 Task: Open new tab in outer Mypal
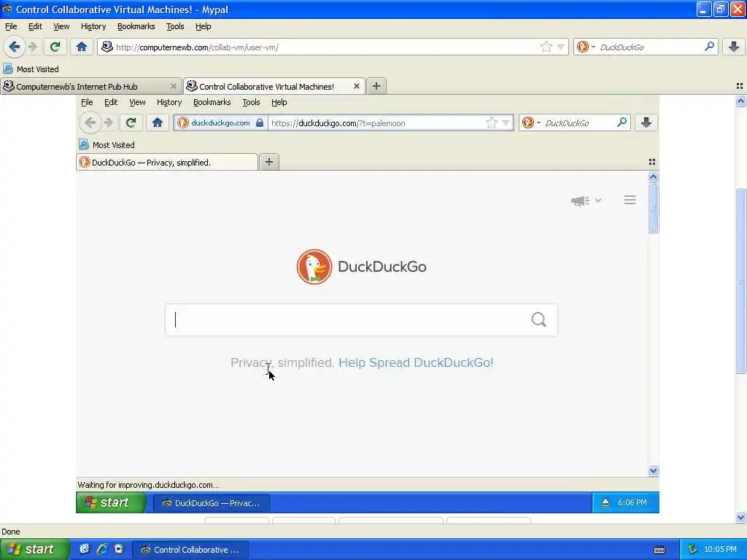(x=376, y=86)
